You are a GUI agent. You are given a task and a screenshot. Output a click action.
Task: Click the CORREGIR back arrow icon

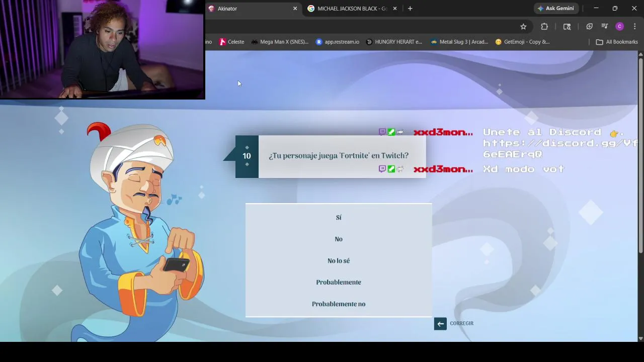coord(440,324)
